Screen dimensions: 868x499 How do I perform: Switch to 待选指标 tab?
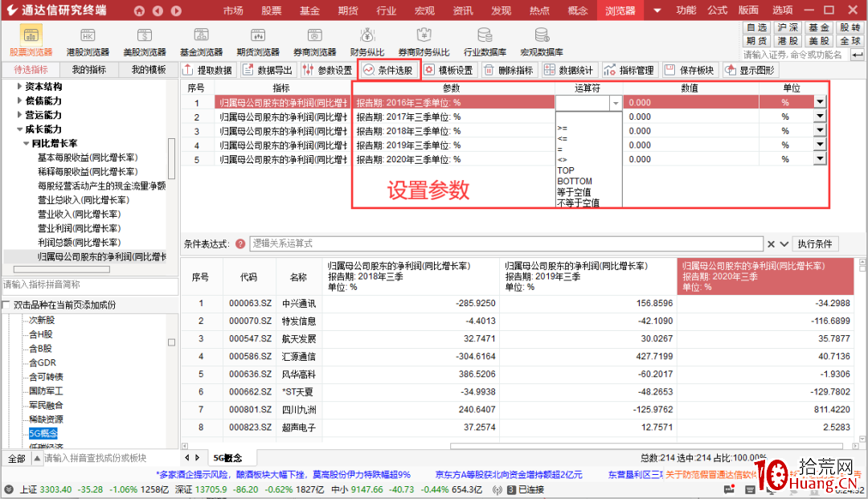pyautogui.click(x=31, y=70)
